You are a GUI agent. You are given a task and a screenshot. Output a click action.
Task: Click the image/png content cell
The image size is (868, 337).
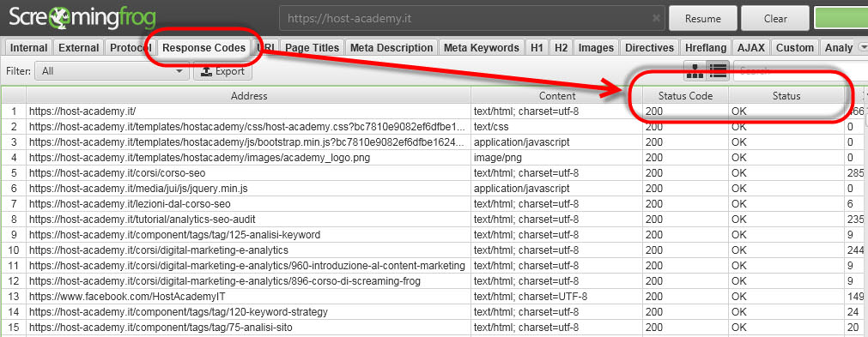[557, 158]
